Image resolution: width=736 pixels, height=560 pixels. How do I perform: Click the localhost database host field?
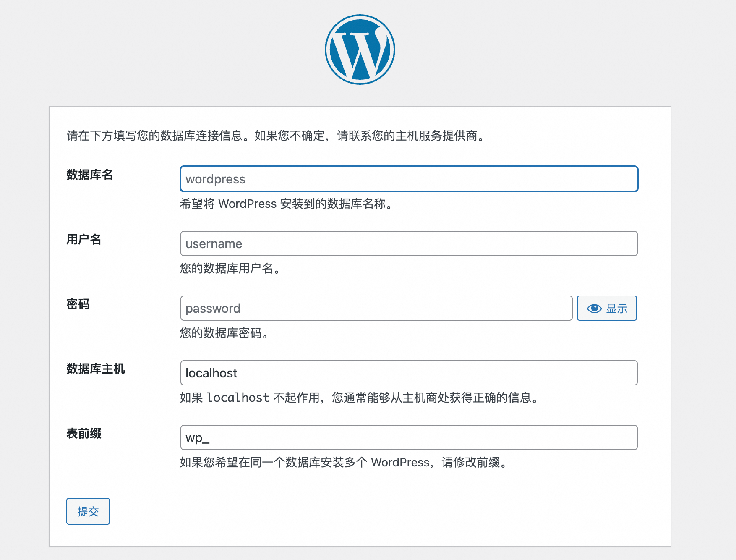(409, 373)
